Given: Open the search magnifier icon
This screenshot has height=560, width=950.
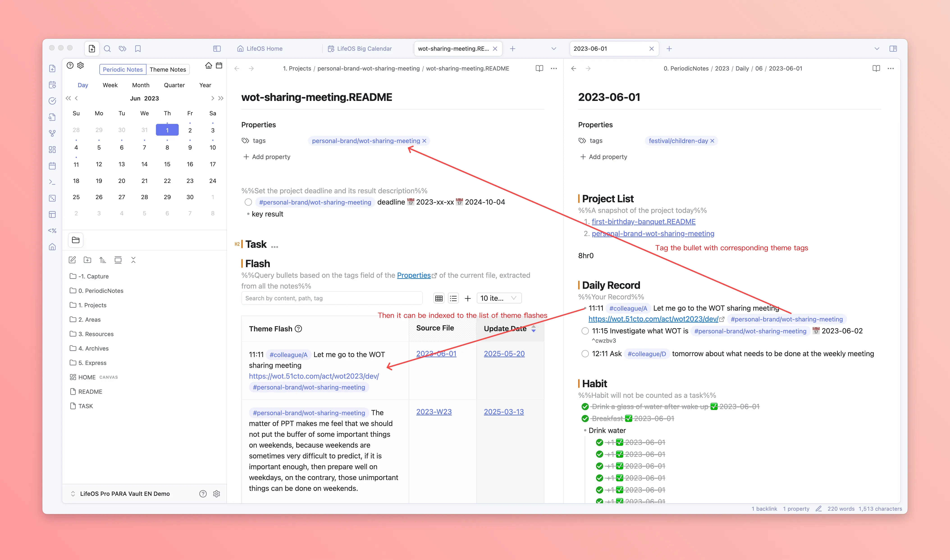Looking at the screenshot, I should [x=107, y=49].
